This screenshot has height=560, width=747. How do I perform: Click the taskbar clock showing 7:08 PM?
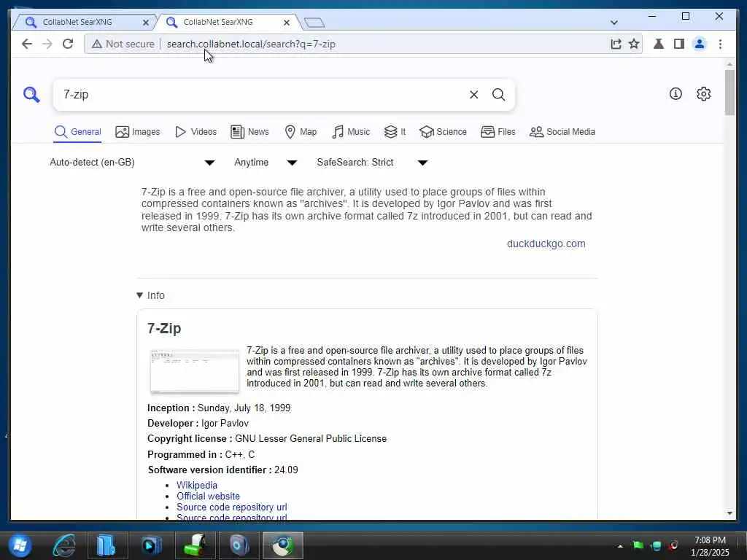click(710, 546)
